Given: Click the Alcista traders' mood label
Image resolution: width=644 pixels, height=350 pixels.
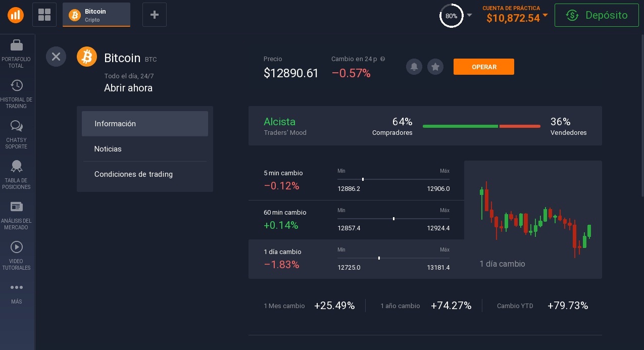Looking at the screenshot, I should (x=279, y=122).
